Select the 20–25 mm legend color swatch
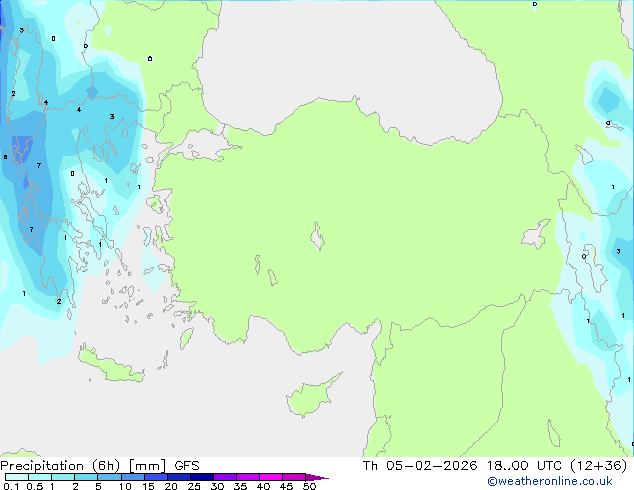 pyautogui.click(x=178, y=477)
